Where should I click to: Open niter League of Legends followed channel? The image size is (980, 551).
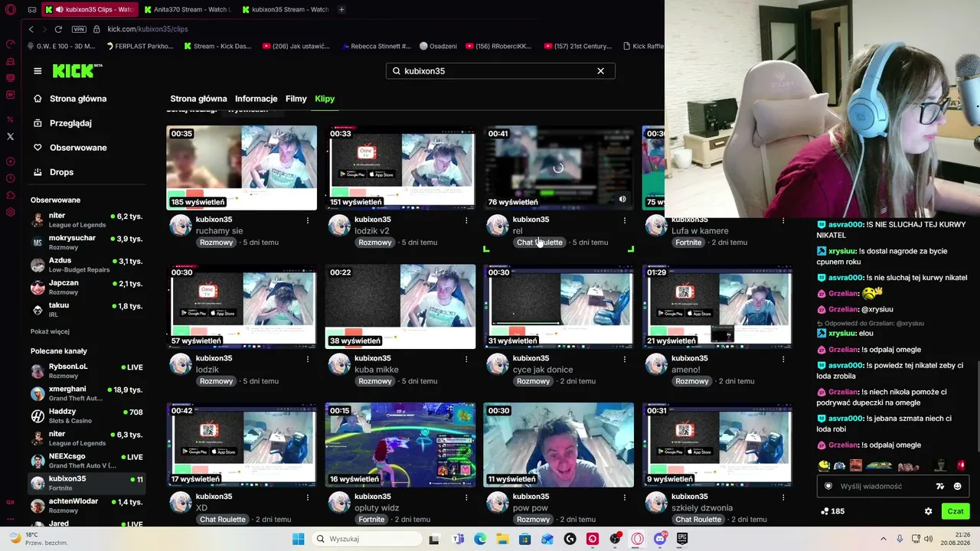[x=87, y=220]
